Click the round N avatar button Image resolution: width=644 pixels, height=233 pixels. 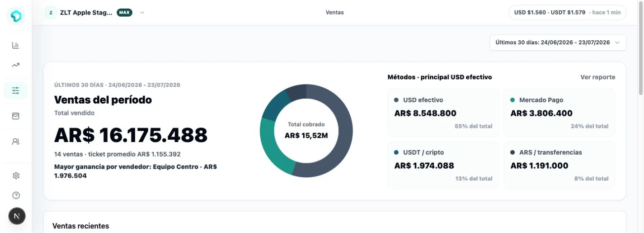(x=17, y=216)
